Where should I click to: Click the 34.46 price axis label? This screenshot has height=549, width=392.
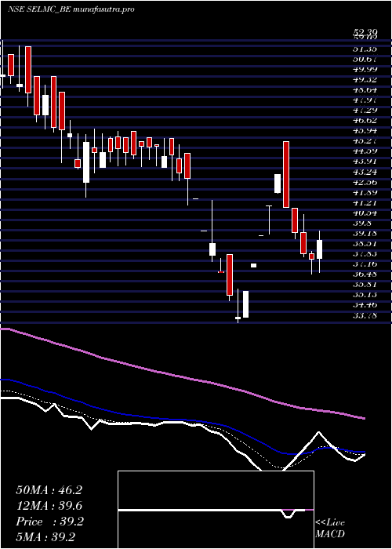[364, 305]
